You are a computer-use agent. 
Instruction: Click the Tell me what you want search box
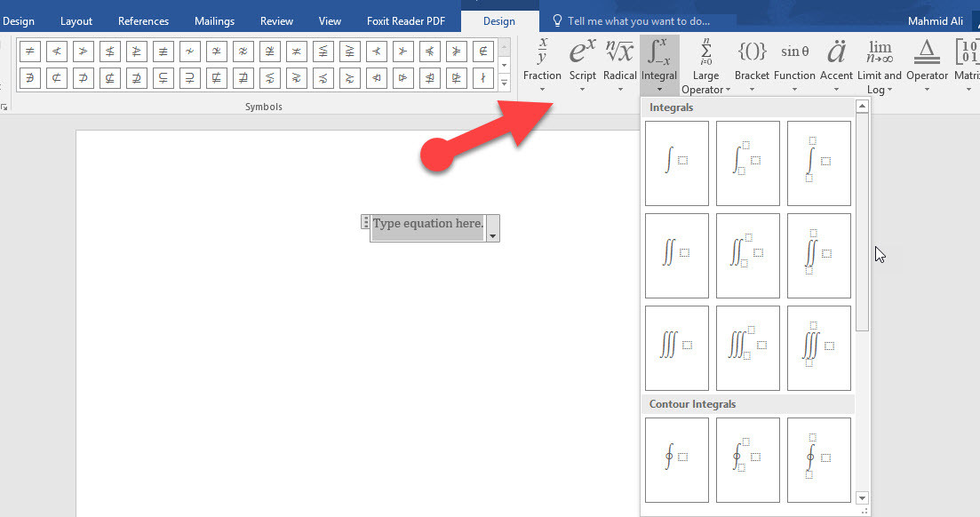pos(638,20)
